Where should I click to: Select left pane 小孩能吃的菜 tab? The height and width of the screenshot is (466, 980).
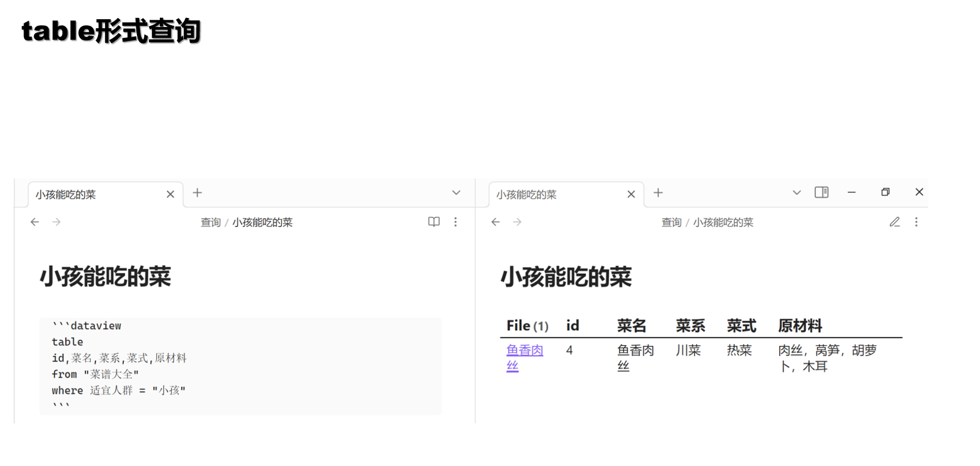[x=105, y=195]
